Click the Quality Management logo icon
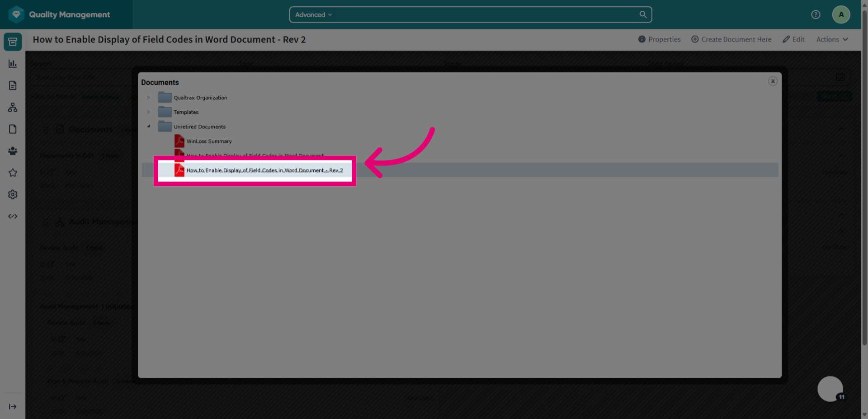 (x=16, y=14)
